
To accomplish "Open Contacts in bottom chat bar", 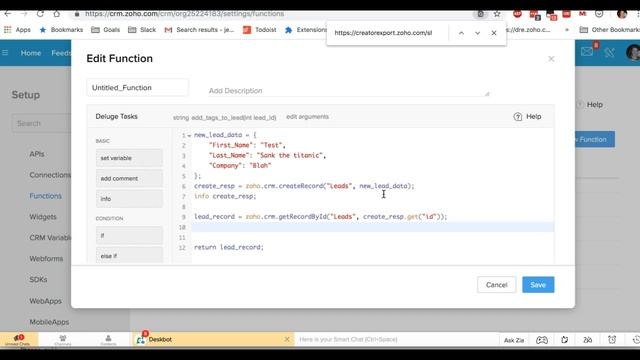I will pyautogui.click(x=108, y=340).
